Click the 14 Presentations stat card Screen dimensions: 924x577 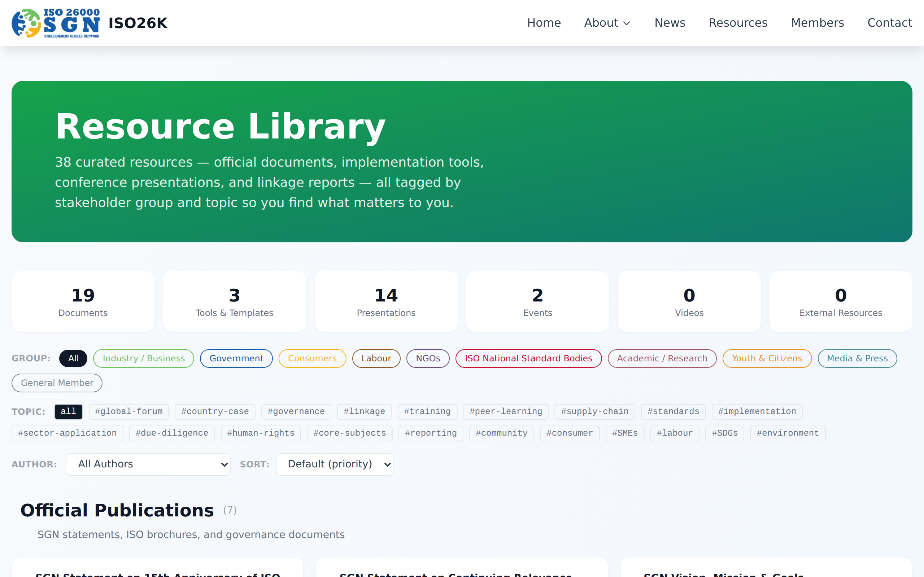click(385, 301)
